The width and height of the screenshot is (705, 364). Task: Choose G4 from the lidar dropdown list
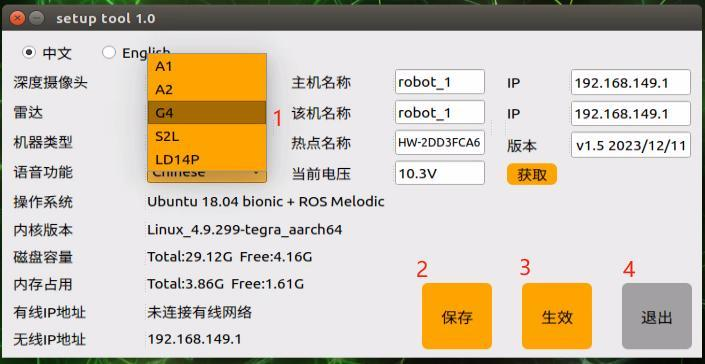pos(207,113)
